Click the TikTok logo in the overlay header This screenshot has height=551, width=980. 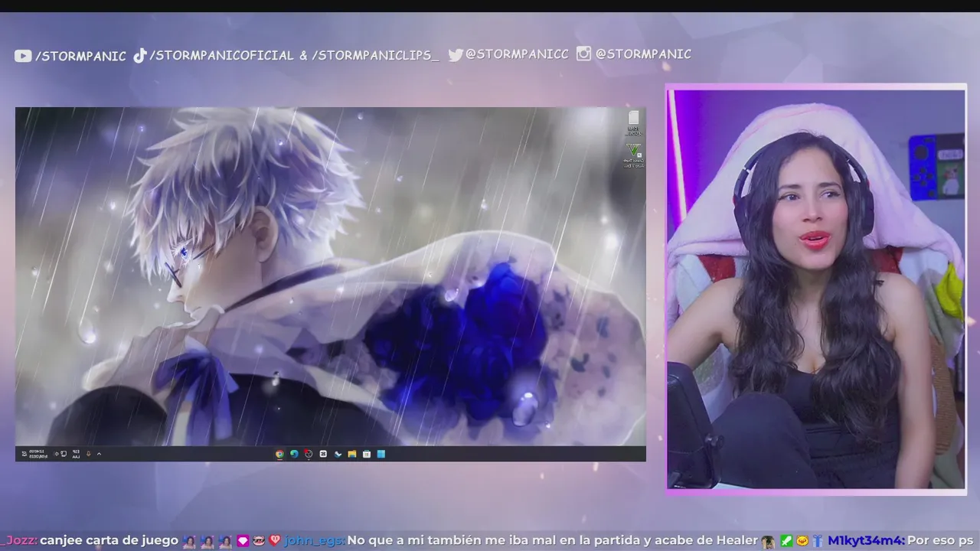tap(139, 56)
